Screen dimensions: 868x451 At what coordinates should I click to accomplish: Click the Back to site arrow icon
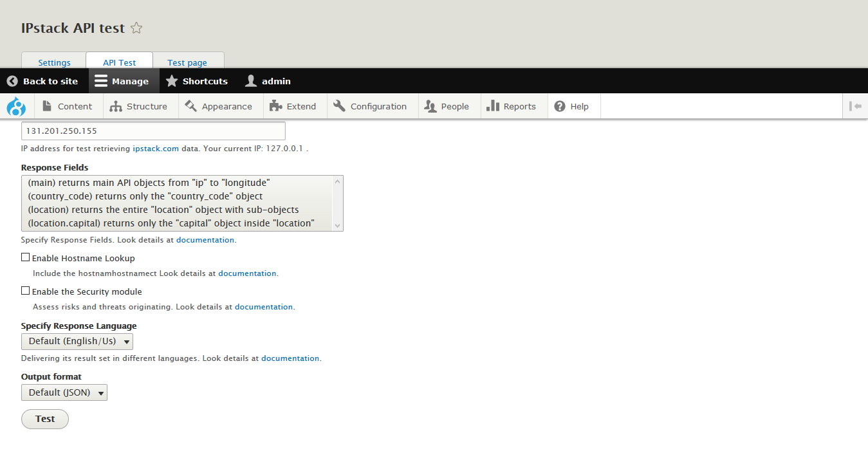pos(12,81)
